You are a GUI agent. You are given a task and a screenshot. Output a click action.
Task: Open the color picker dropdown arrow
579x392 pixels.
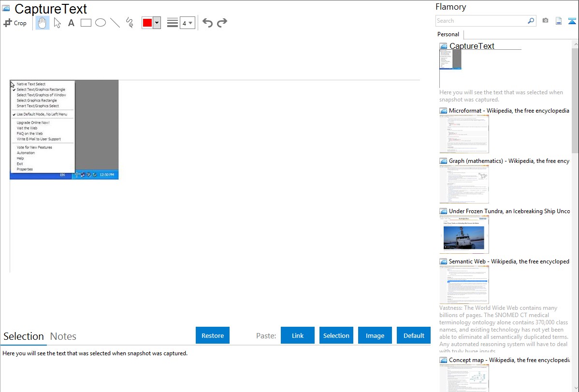[x=157, y=23]
